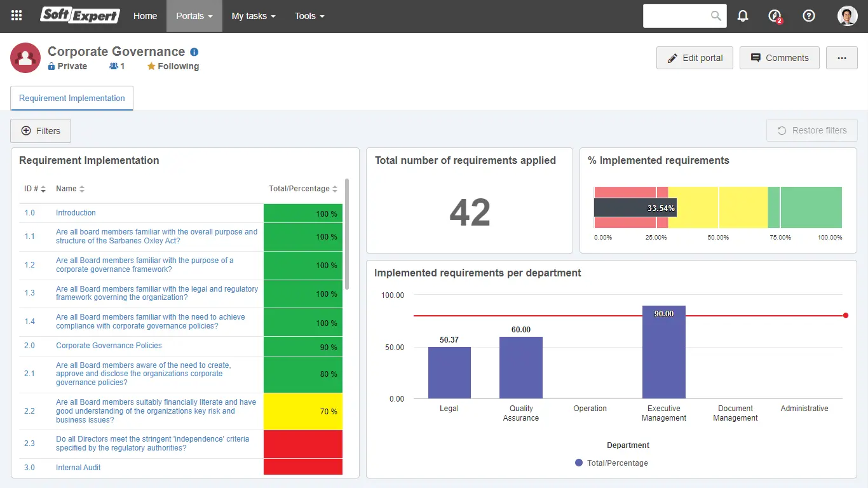Viewport: 868px width, 488px height.
Task: Expand the Tools dropdown menu
Action: (x=309, y=16)
